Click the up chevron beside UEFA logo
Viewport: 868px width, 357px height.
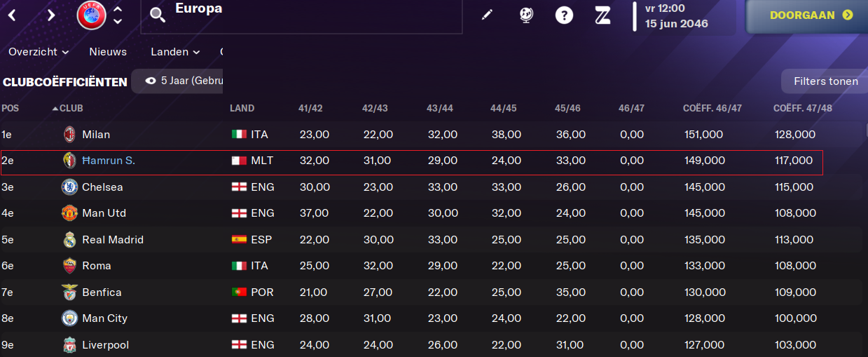point(118,9)
